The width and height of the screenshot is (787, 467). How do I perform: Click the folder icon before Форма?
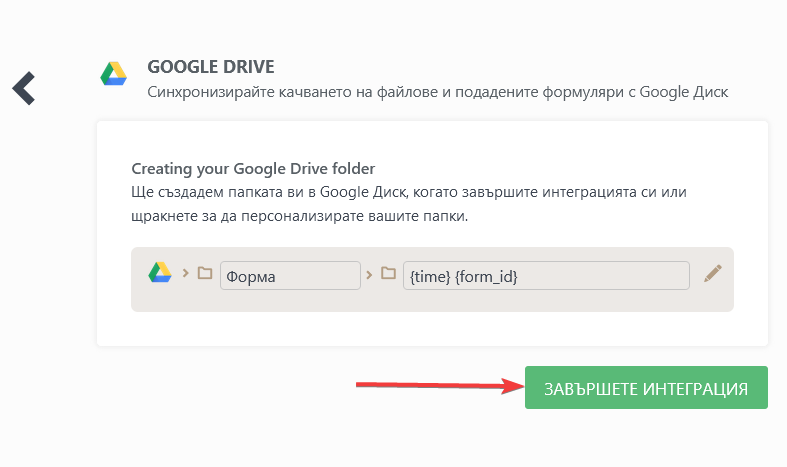coord(204,274)
